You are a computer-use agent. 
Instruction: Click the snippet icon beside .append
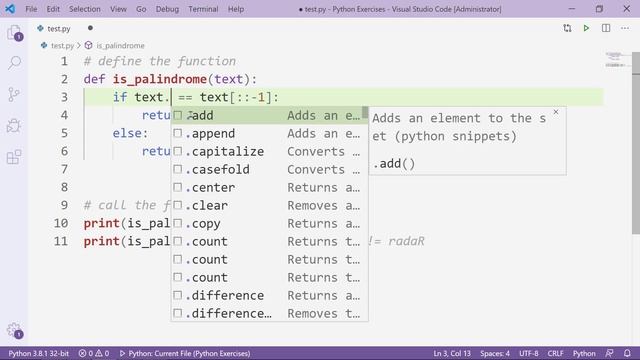tap(178, 133)
